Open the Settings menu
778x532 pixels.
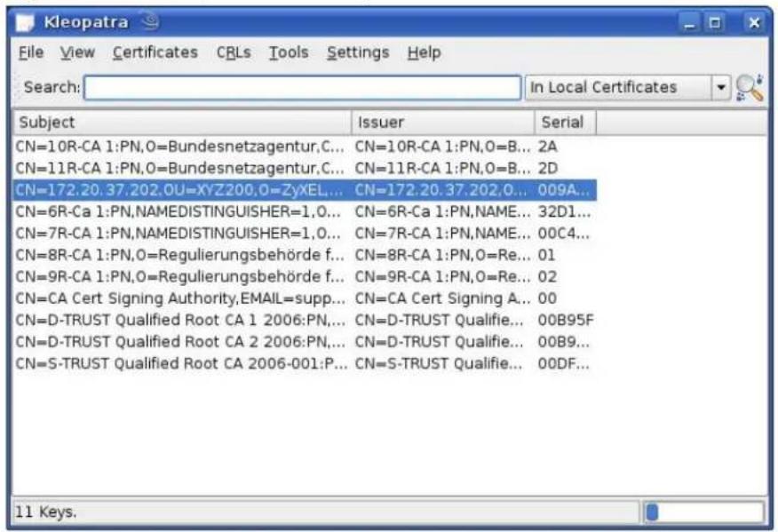pos(358,52)
